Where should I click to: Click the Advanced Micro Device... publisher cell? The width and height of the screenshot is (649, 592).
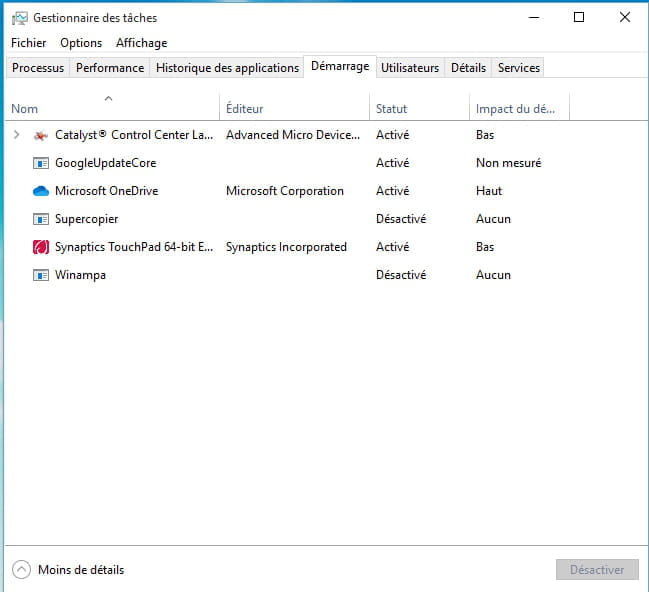click(x=293, y=135)
